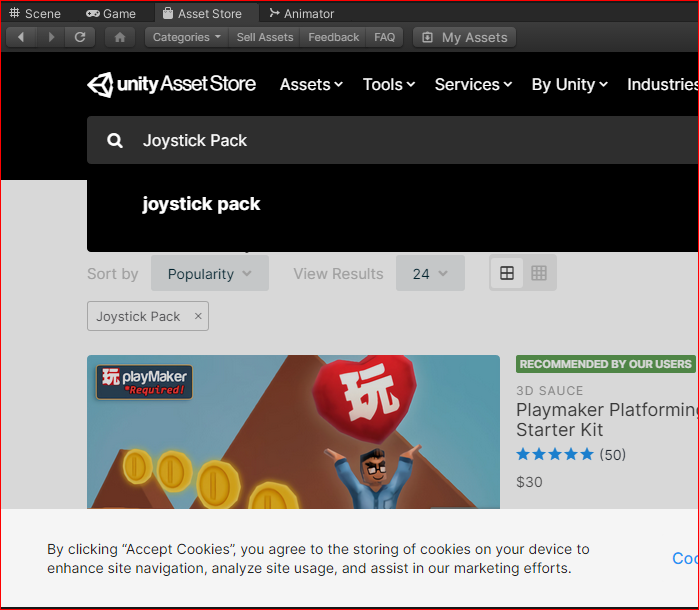Open the Asset Store home icon

pyautogui.click(x=120, y=37)
